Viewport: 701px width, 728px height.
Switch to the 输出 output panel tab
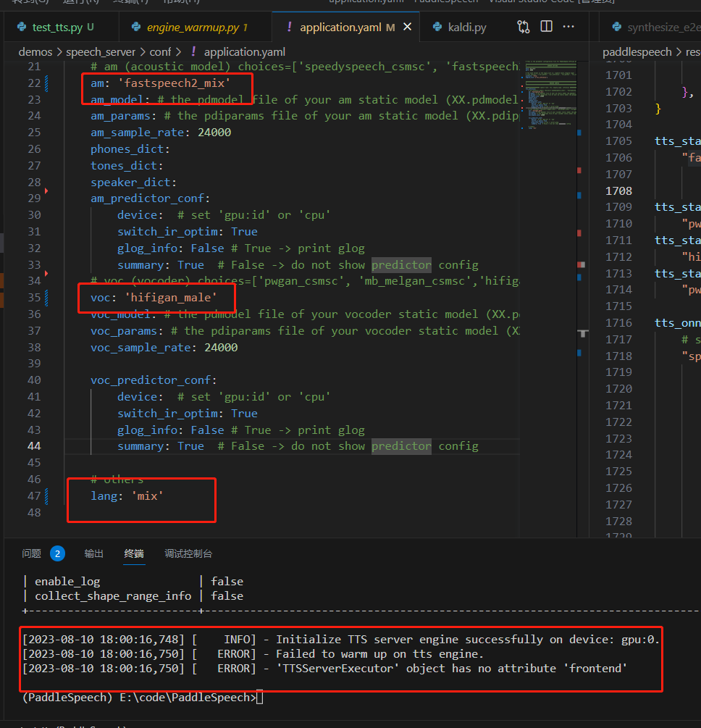click(x=93, y=553)
